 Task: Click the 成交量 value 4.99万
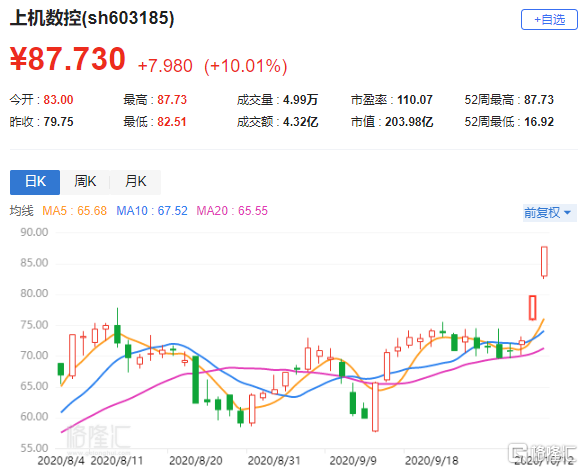click(x=300, y=100)
